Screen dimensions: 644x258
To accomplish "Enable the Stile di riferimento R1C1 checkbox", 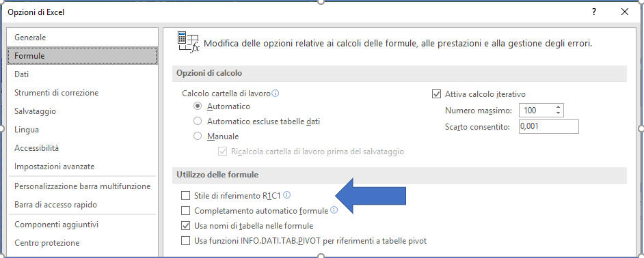I will pyautogui.click(x=186, y=195).
